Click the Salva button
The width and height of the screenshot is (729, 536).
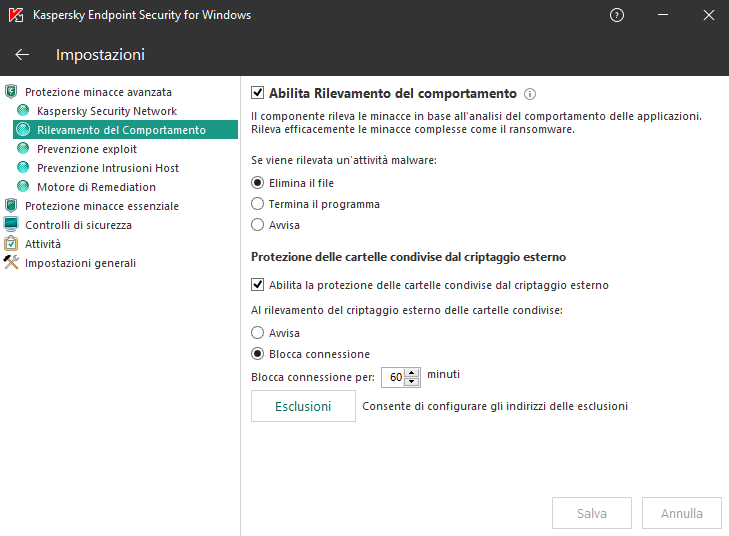(591, 513)
